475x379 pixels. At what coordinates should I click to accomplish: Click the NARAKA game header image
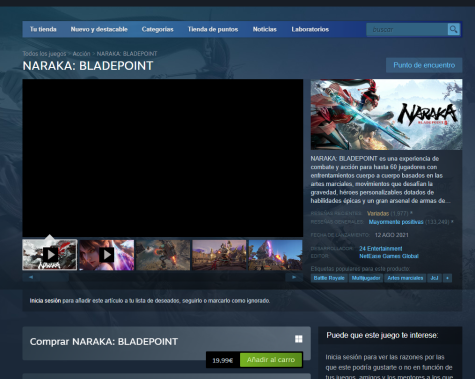(386, 114)
